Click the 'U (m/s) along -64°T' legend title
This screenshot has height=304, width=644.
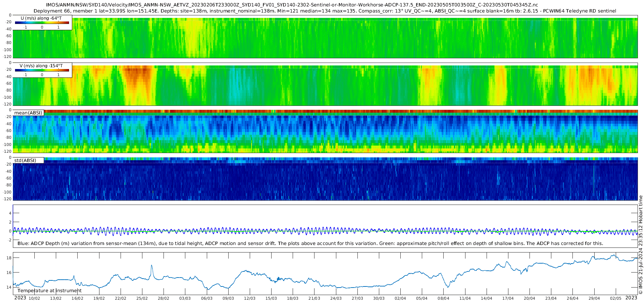(41, 18)
